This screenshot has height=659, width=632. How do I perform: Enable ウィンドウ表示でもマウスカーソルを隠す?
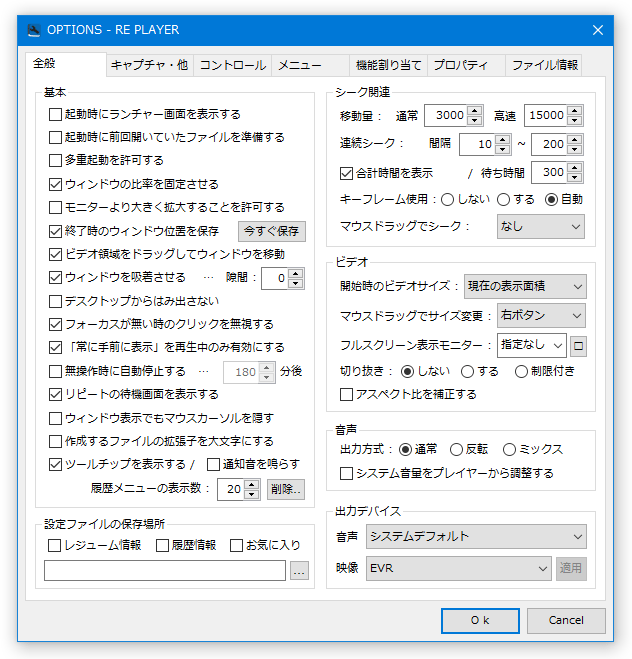click(55, 418)
